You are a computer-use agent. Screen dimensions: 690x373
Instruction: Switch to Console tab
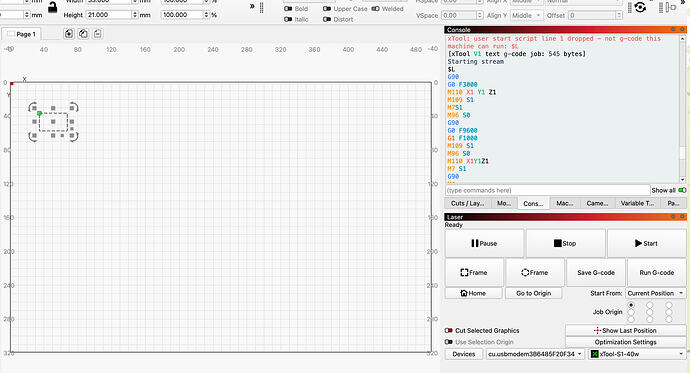[x=533, y=203]
